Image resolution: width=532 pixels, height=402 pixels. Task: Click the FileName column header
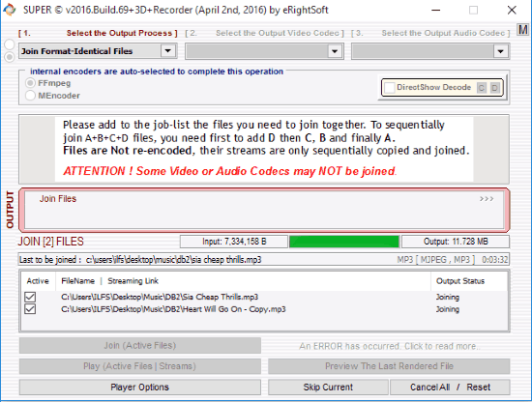click(77, 281)
